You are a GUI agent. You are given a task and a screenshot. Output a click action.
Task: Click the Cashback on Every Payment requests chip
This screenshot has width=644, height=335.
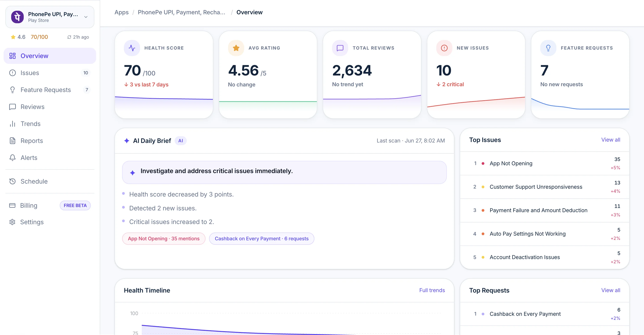pyautogui.click(x=261, y=238)
